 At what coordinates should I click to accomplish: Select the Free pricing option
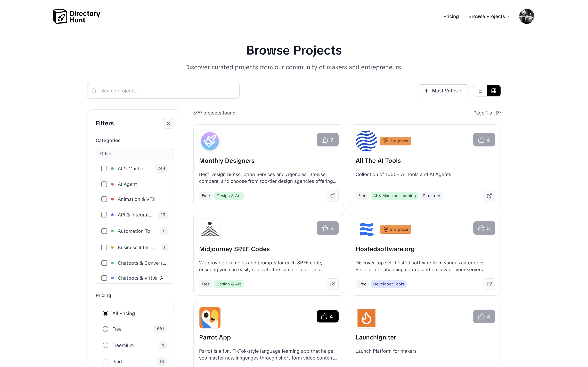coord(105,329)
